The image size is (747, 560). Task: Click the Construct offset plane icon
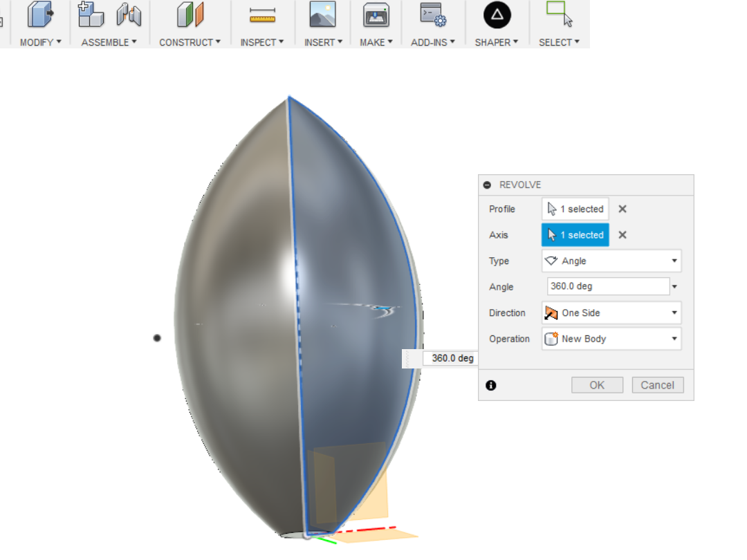190,15
